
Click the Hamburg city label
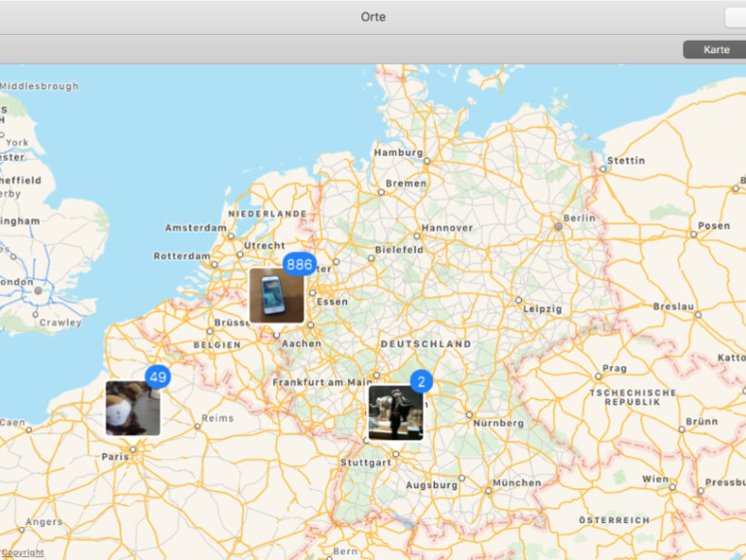coord(398,152)
